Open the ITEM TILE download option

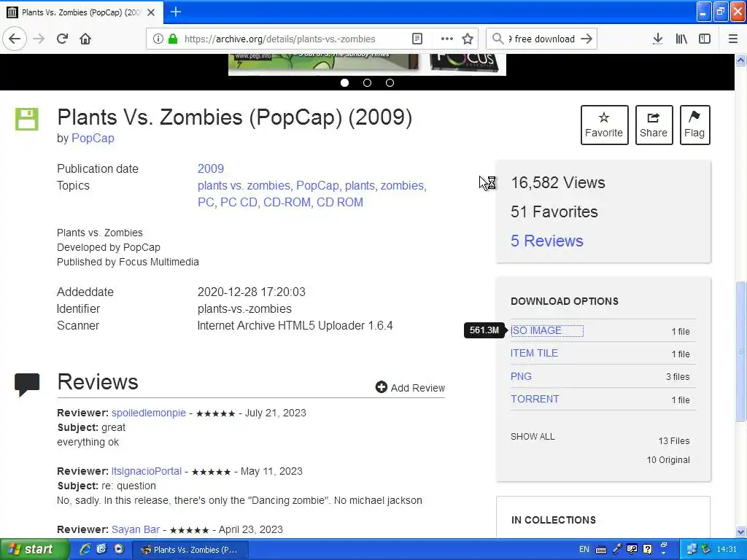coord(534,353)
